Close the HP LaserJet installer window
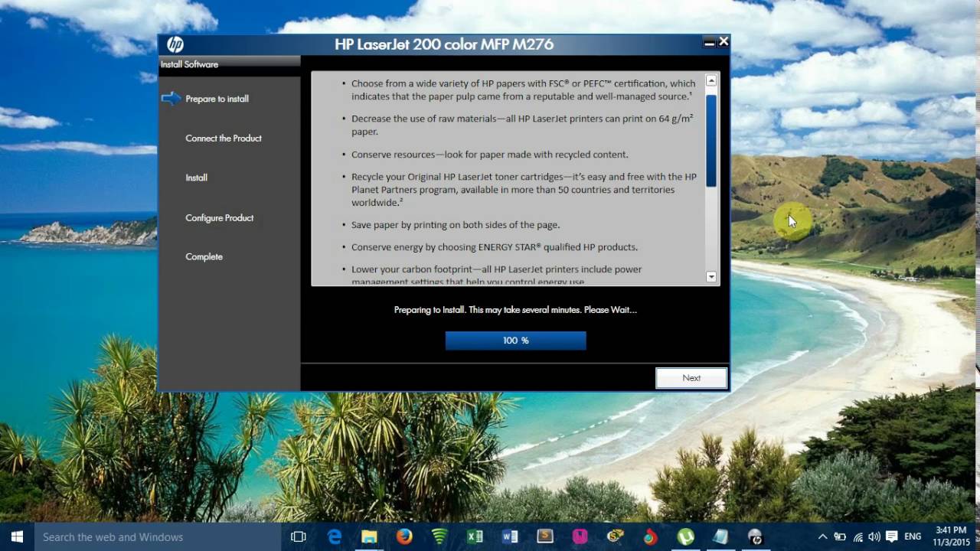 coord(724,42)
